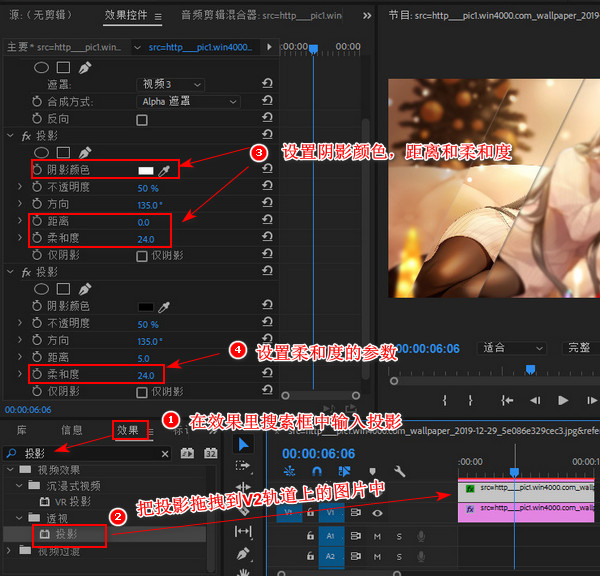
Task: Collapse the first fx 投影 effect section
Action: pos(10,135)
